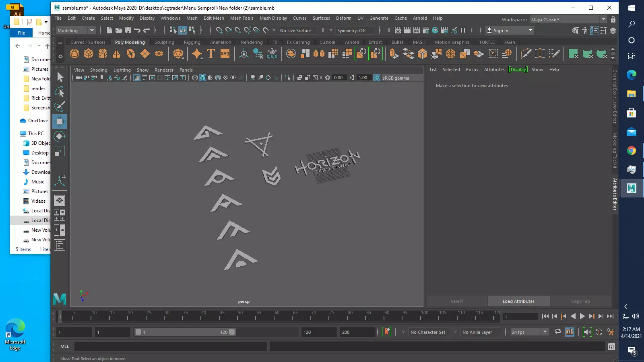Open the Mesh Tools menu
Screen dimensions: 644x362
click(x=242, y=18)
